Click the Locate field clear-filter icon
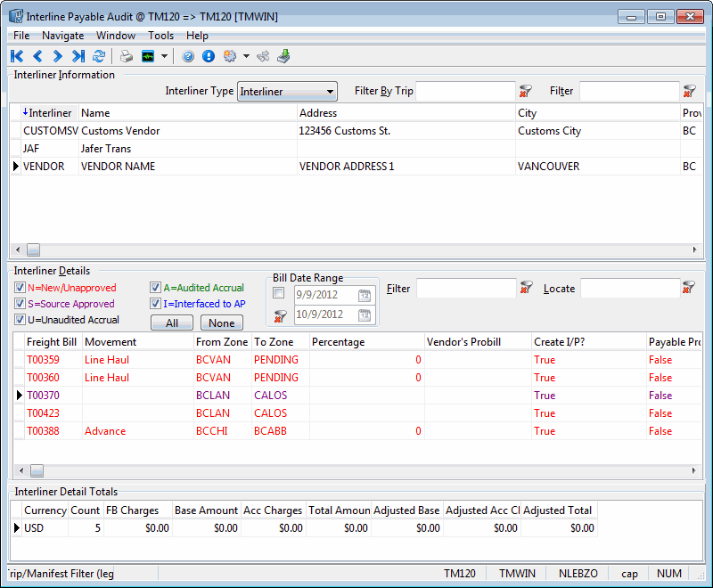 [x=688, y=288]
